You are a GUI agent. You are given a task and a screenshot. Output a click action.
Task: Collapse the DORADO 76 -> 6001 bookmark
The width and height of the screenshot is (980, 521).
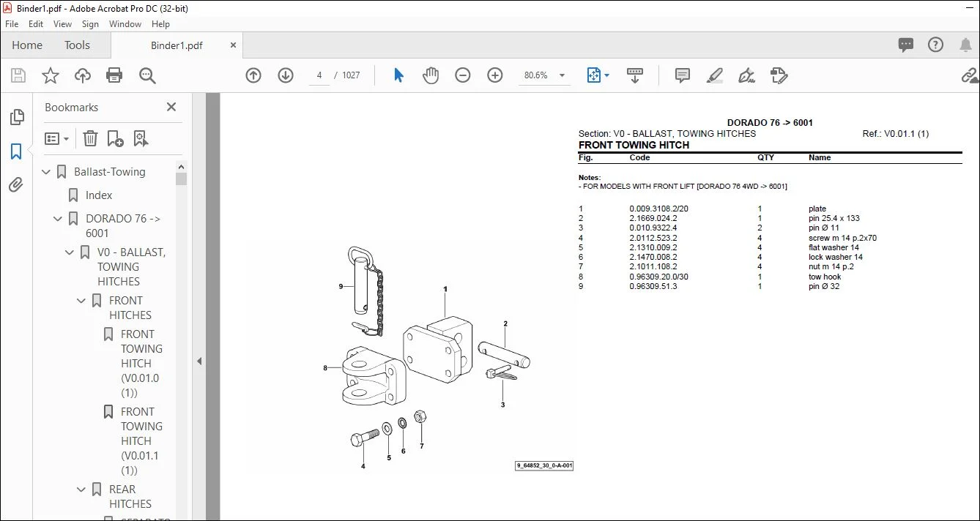pos(59,219)
